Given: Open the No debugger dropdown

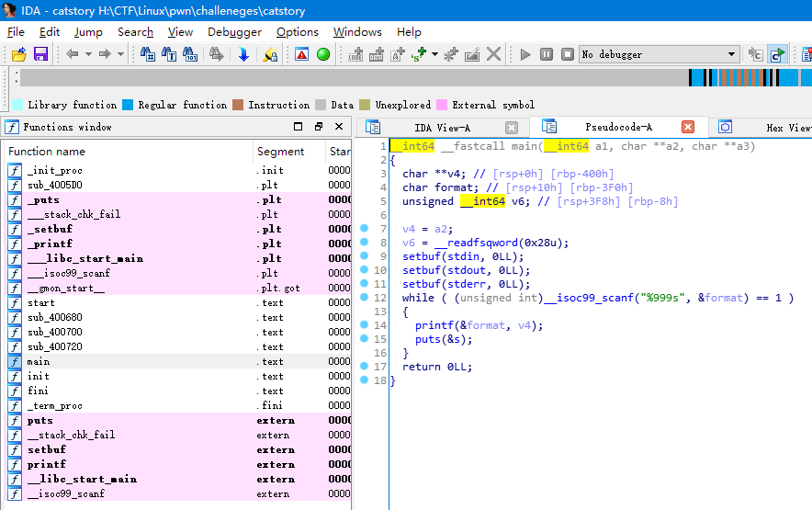Looking at the screenshot, I should (659, 54).
